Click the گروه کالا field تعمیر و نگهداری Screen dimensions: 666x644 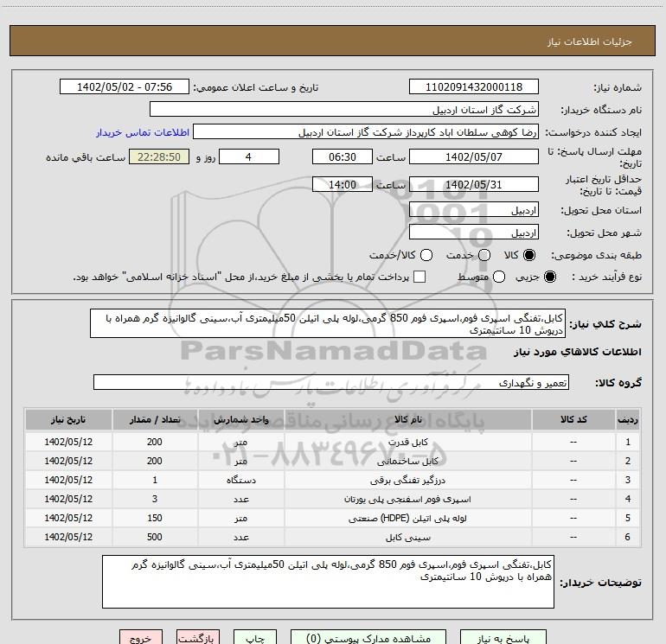pyautogui.click(x=331, y=382)
